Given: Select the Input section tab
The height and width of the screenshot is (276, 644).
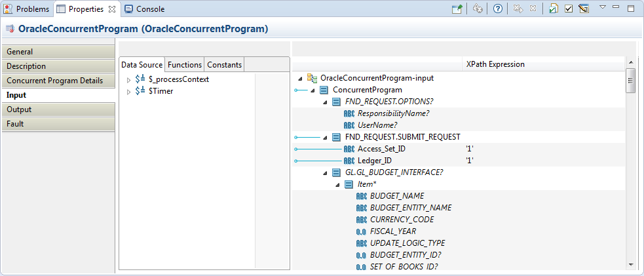Looking at the screenshot, I should click(58, 95).
